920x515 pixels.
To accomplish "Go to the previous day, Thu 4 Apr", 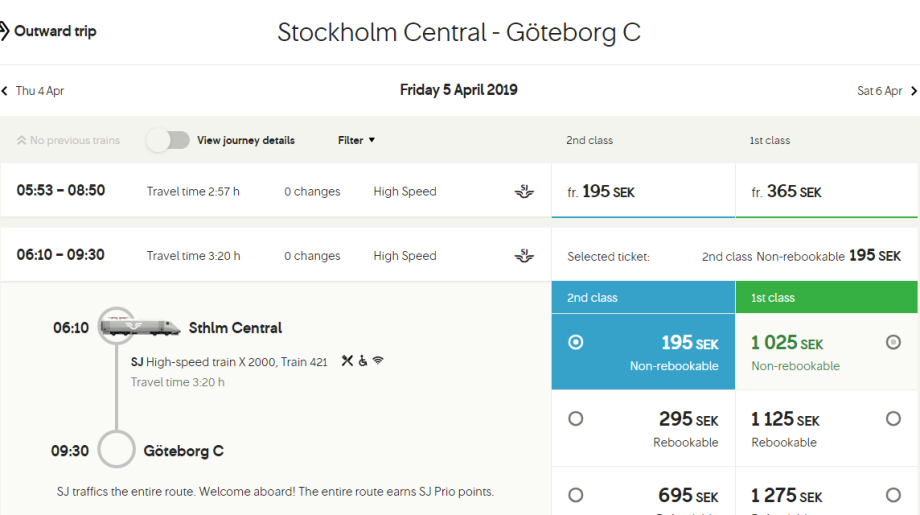I will [34, 91].
